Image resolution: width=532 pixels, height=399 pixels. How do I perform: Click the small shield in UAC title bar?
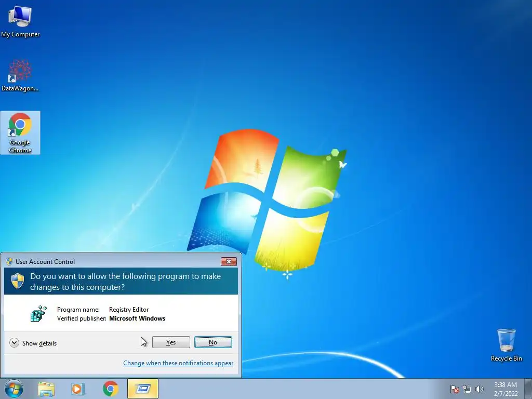[x=9, y=262]
